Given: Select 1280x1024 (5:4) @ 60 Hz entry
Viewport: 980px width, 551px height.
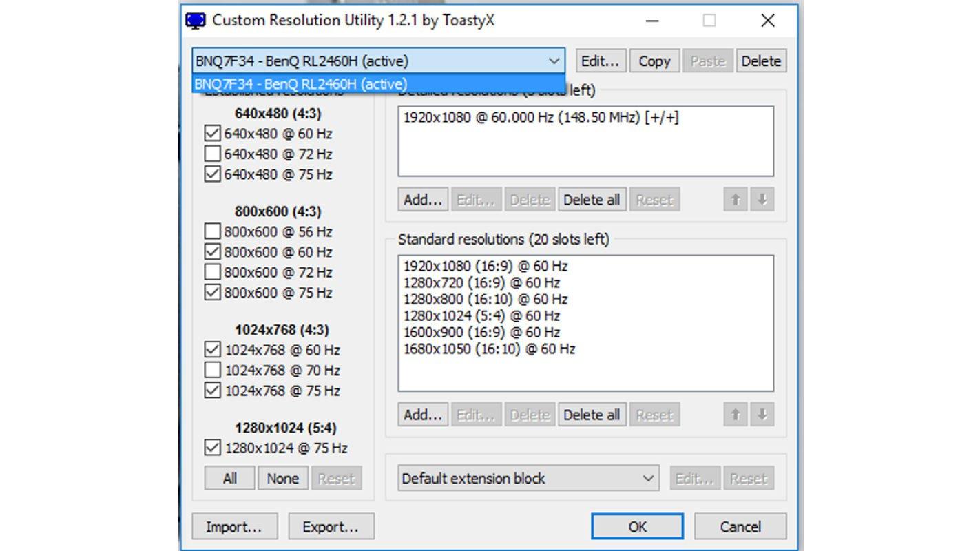Looking at the screenshot, I should point(481,315).
